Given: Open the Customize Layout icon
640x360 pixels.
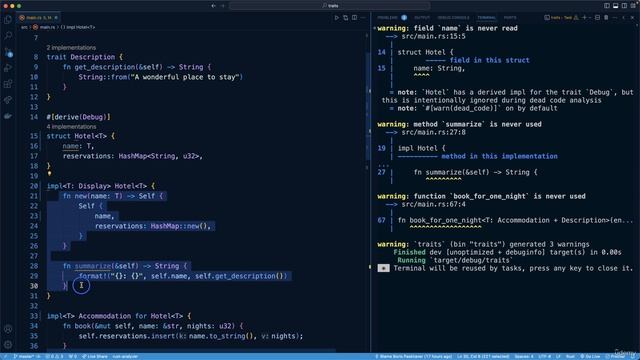Looking at the screenshot, I should [x=633, y=6].
